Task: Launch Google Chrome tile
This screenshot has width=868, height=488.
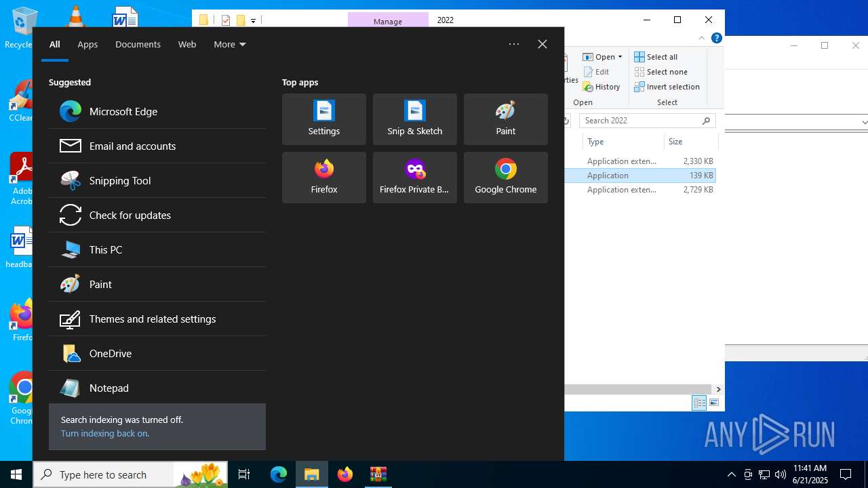Action: [x=506, y=178]
